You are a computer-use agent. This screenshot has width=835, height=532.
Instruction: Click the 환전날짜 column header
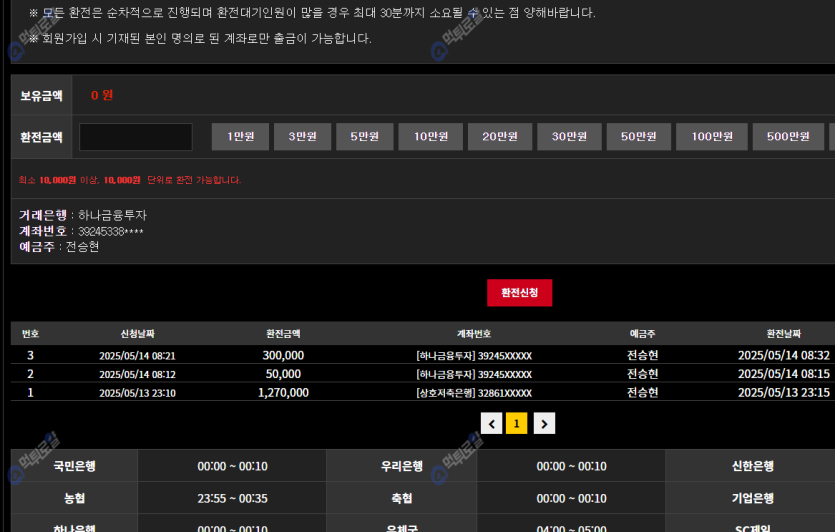pos(783,333)
